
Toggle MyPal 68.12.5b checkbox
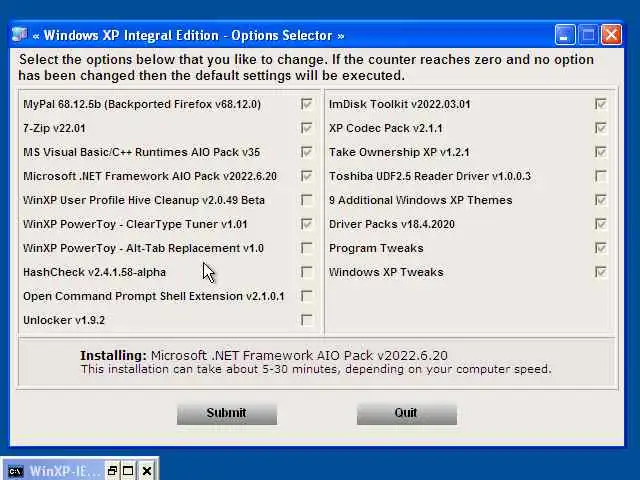coord(307,104)
